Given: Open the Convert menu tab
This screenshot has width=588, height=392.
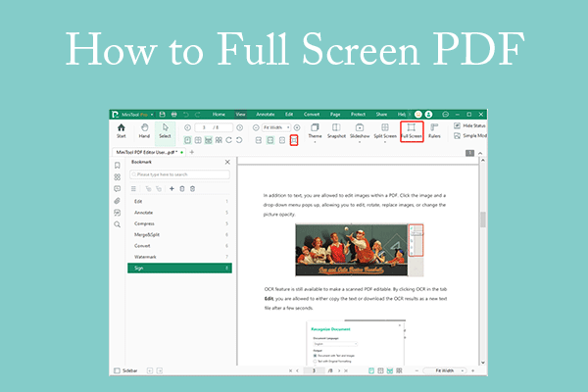Looking at the screenshot, I should pos(312,114).
